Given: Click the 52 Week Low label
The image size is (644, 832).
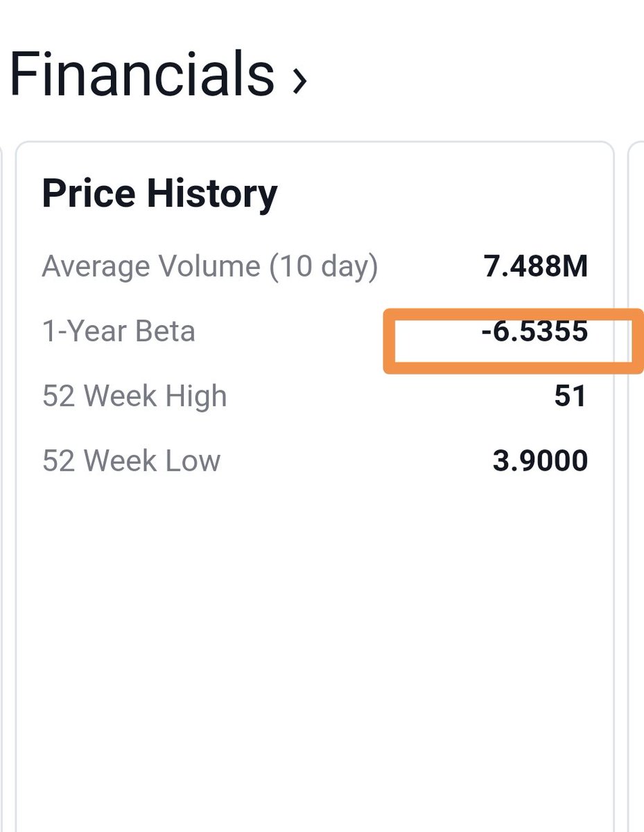Looking at the screenshot, I should click(x=131, y=461).
